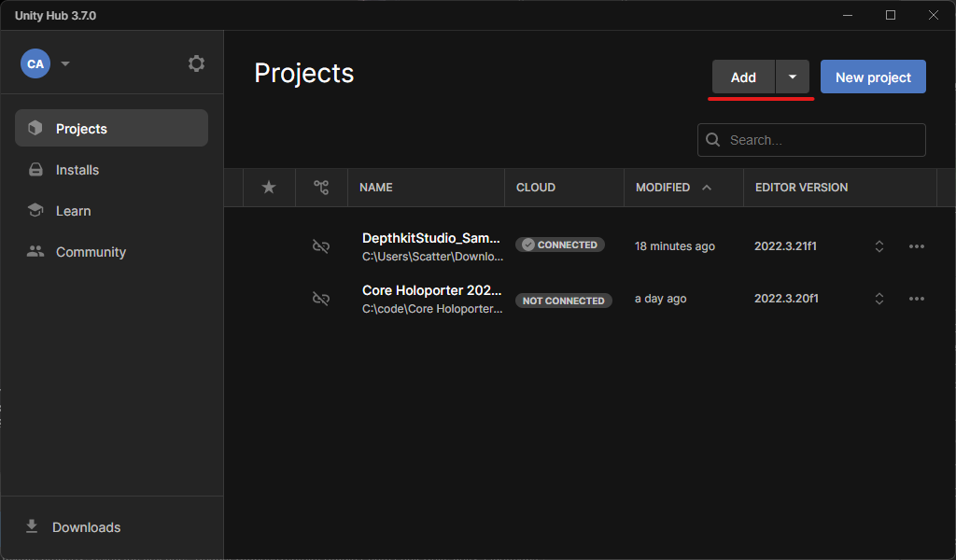Click the source control column icon

[x=321, y=188]
